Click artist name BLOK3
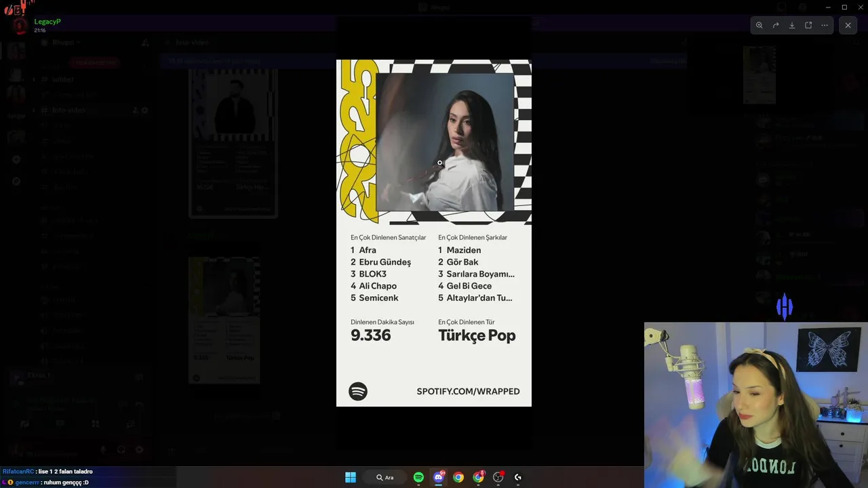 pos(373,274)
